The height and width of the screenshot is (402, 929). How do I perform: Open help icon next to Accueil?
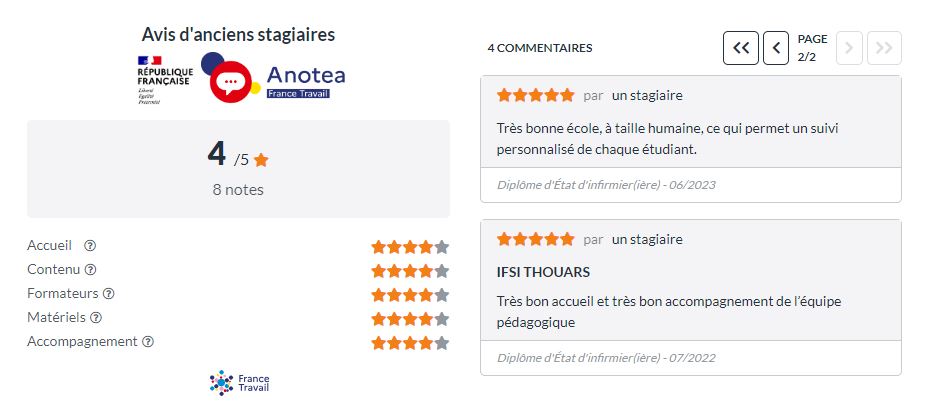[x=90, y=245]
